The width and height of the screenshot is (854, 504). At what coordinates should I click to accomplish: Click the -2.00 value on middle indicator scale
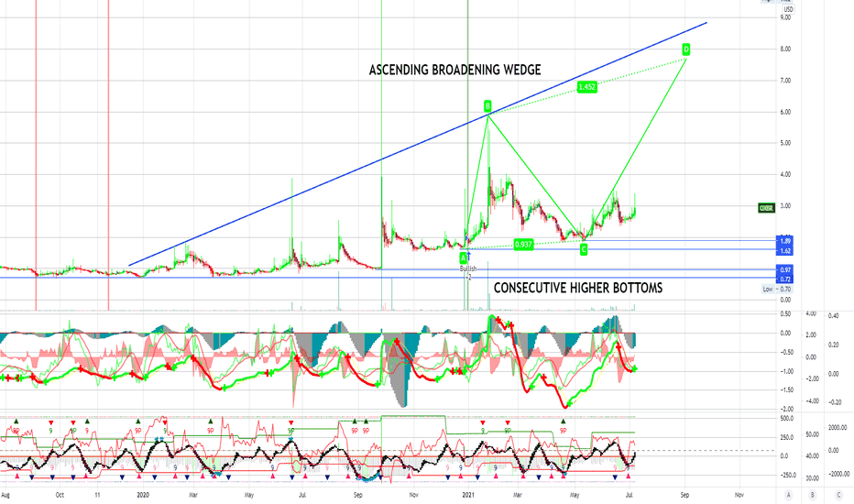[x=787, y=409]
